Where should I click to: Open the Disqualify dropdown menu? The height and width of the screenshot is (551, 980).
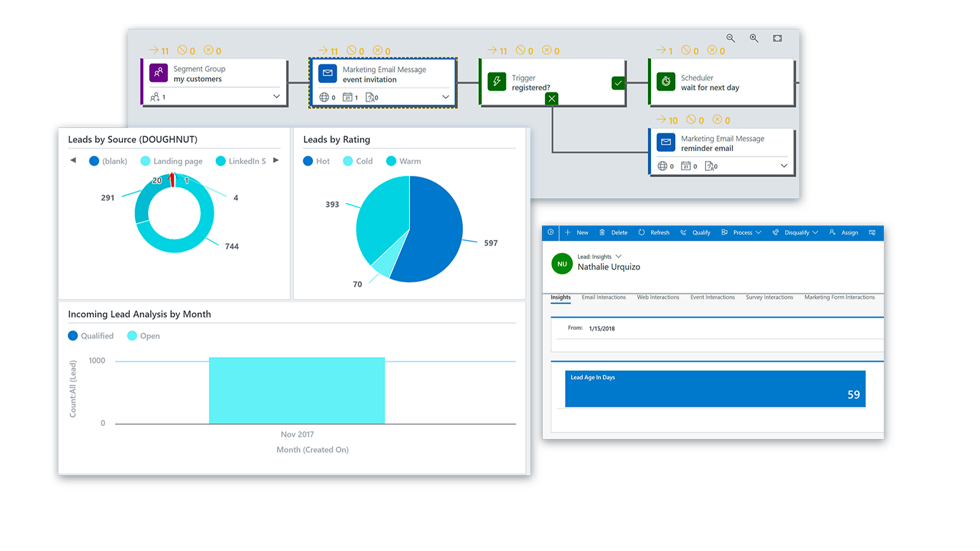point(795,233)
